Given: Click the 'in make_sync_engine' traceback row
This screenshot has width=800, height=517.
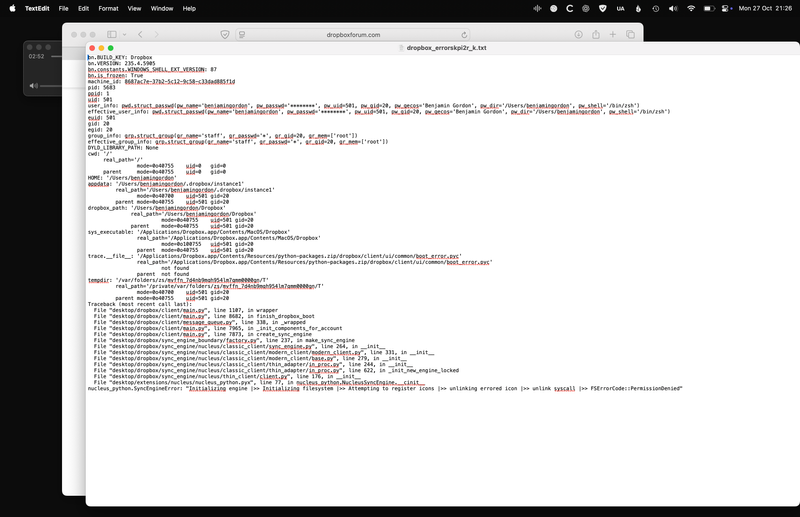Looking at the screenshot, I should click(224, 340).
